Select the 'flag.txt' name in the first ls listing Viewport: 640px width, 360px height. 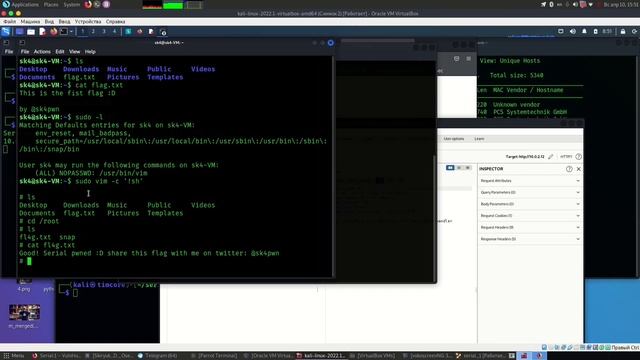click(x=79, y=77)
